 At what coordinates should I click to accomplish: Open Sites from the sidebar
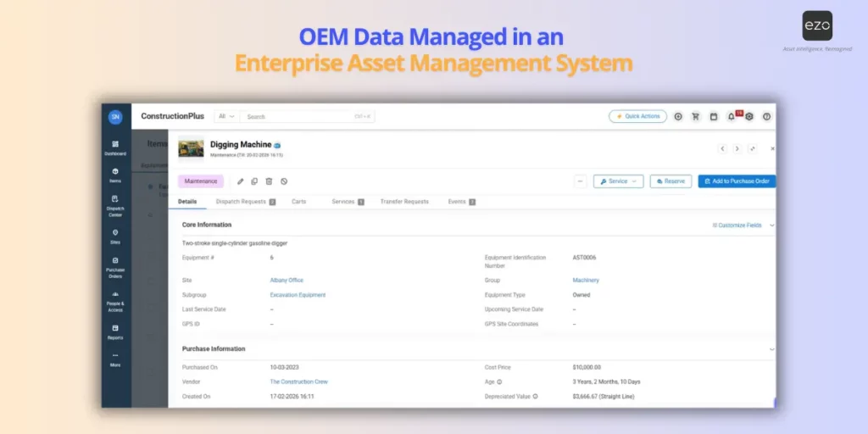(x=115, y=237)
